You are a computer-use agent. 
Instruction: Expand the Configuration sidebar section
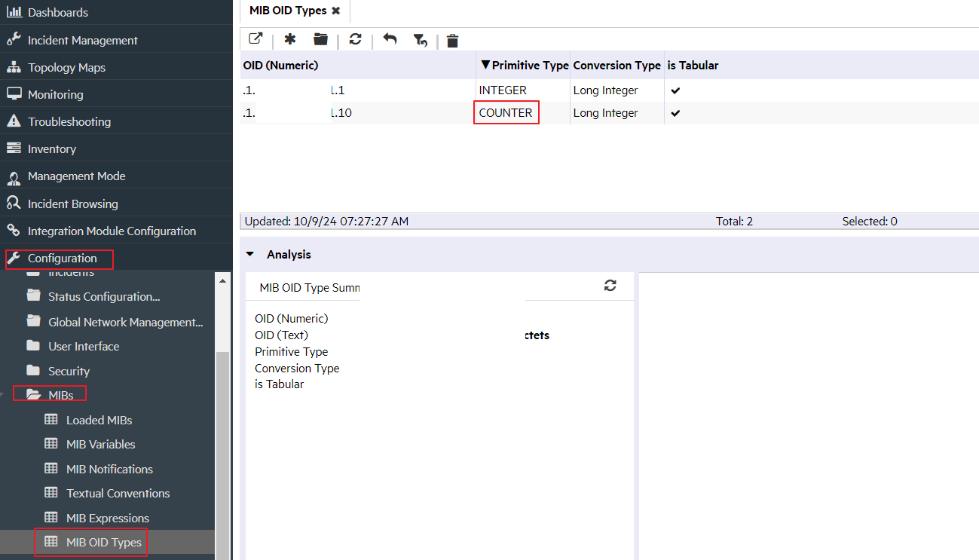(59, 259)
